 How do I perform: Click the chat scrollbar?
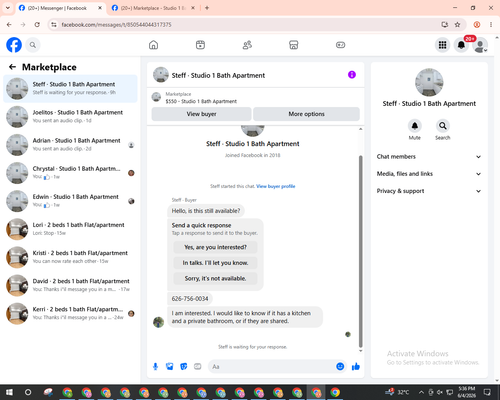coord(360,252)
